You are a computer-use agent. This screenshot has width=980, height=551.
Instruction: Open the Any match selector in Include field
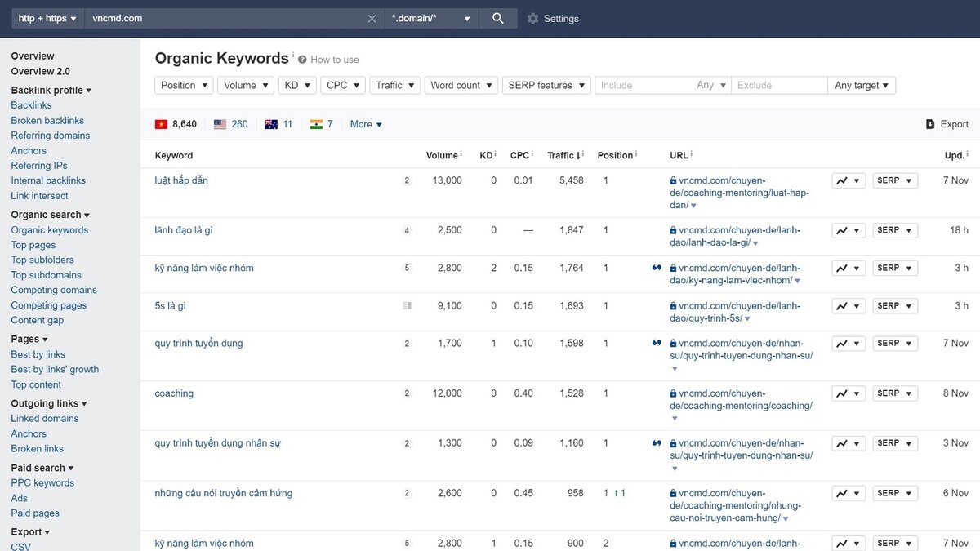[711, 85]
